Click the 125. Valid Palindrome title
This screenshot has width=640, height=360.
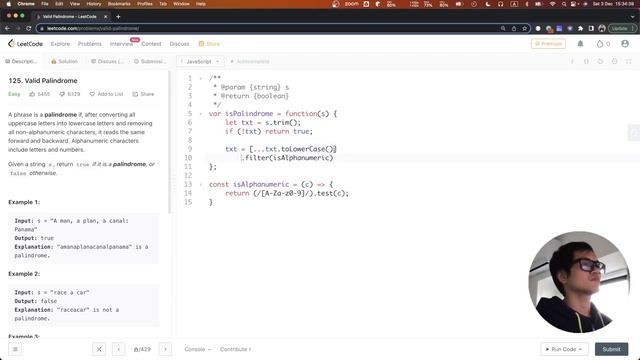[43, 81]
